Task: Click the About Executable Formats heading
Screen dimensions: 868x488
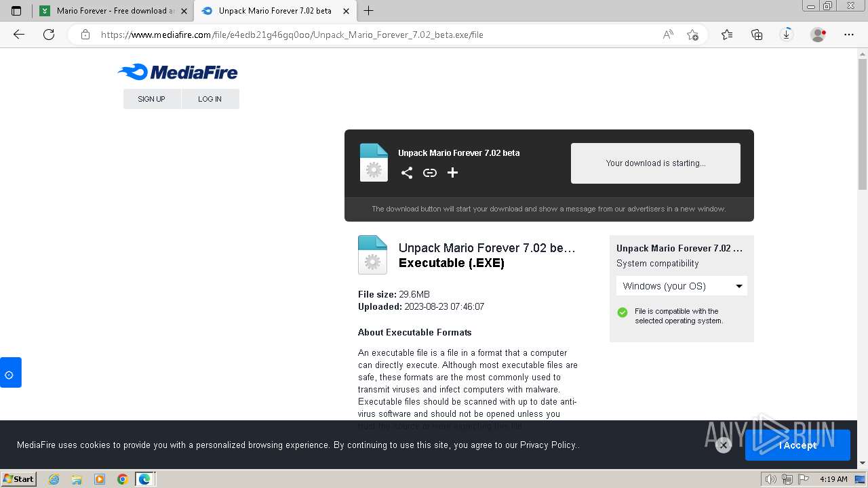Action: click(414, 332)
